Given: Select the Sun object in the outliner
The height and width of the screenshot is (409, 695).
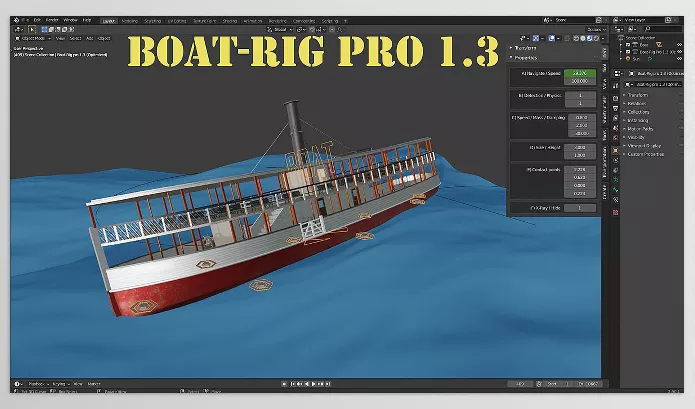Looking at the screenshot, I should 636,58.
